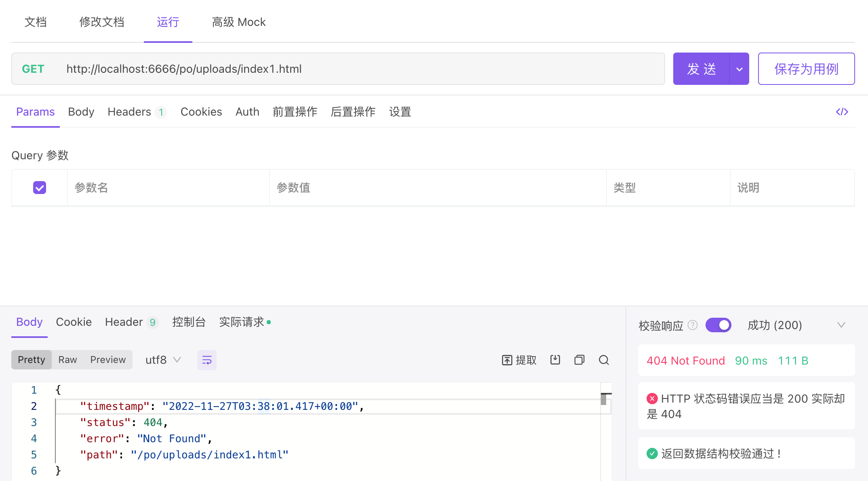Viewport: 868px width, 481px height.
Task: Open search in the response body
Action: click(604, 360)
